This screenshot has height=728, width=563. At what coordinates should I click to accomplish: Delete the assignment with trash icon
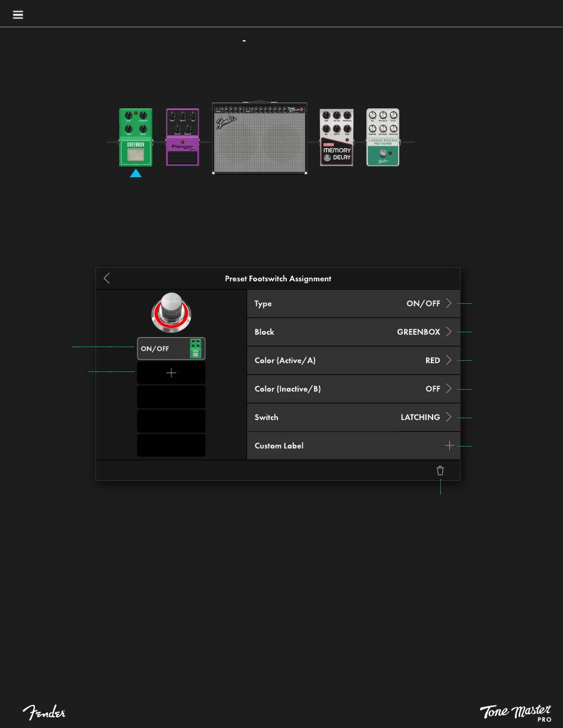coord(440,470)
